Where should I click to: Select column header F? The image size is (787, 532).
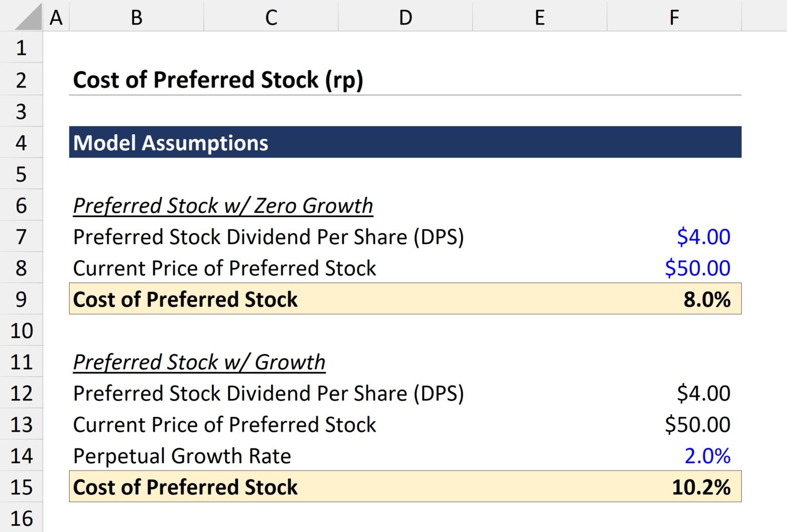[x=674, y=17]
